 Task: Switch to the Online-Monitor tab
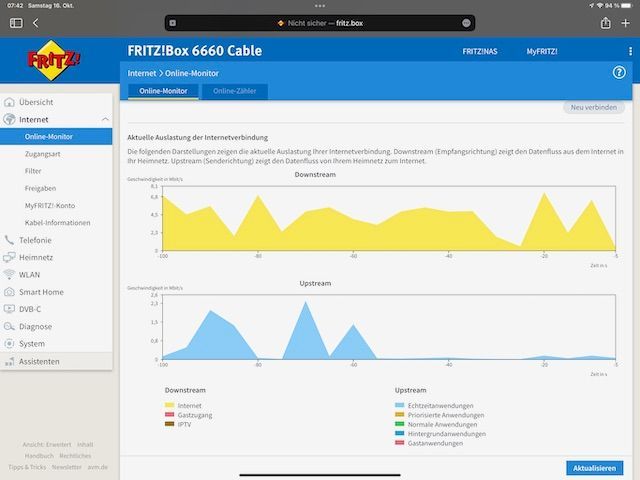(163, 91)
